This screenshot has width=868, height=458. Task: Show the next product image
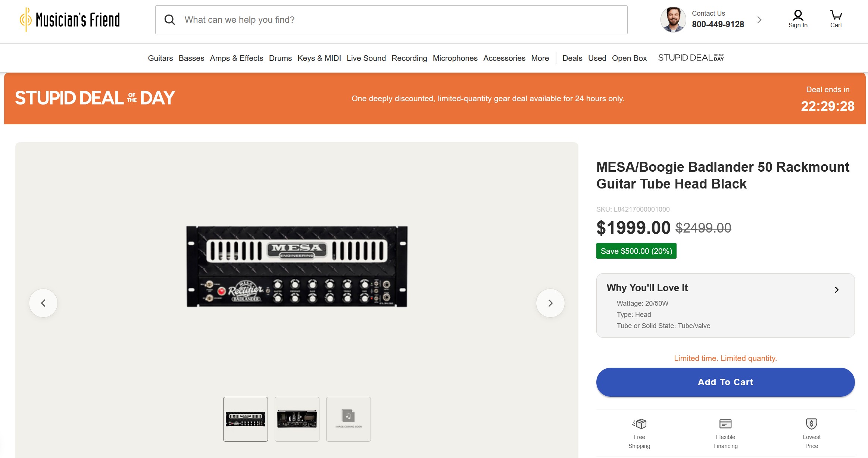point(550,303)
